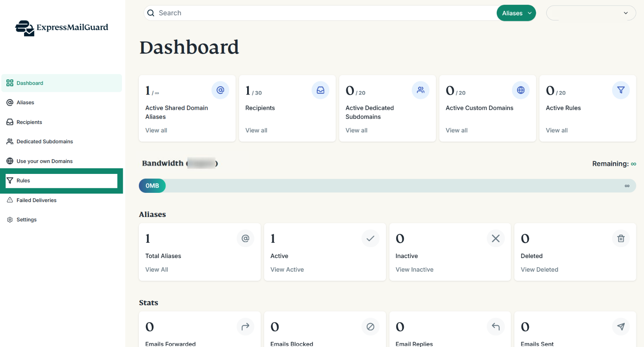
Task: Click the Emails Forwarded label
Action: click(x=170, y=344)
